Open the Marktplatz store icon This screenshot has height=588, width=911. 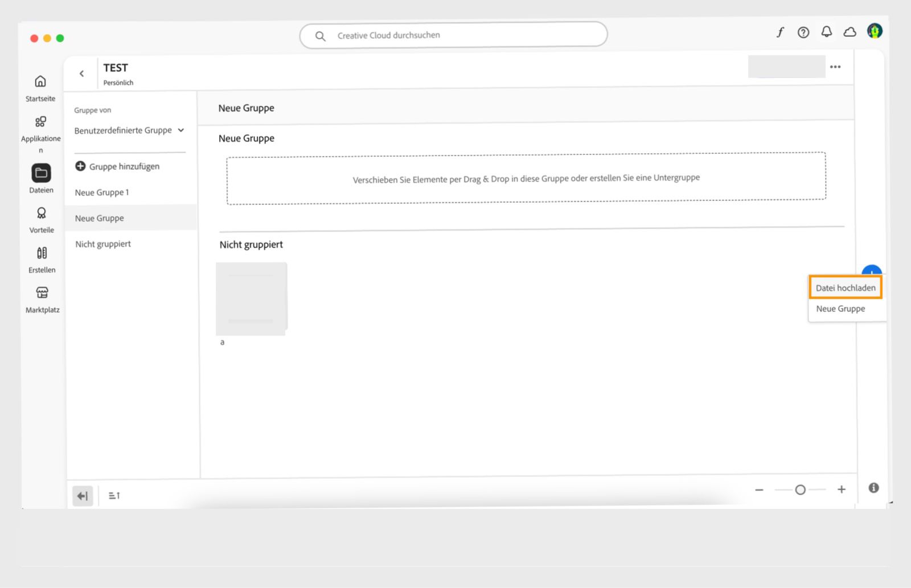point(42,293)
